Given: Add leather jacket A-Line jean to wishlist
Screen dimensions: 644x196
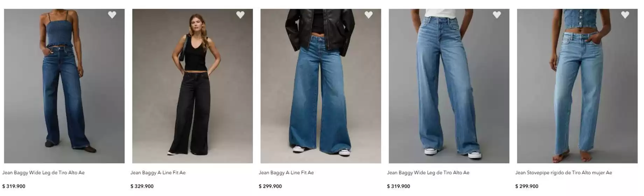Looking at the screenshot, I should point(369,15).
